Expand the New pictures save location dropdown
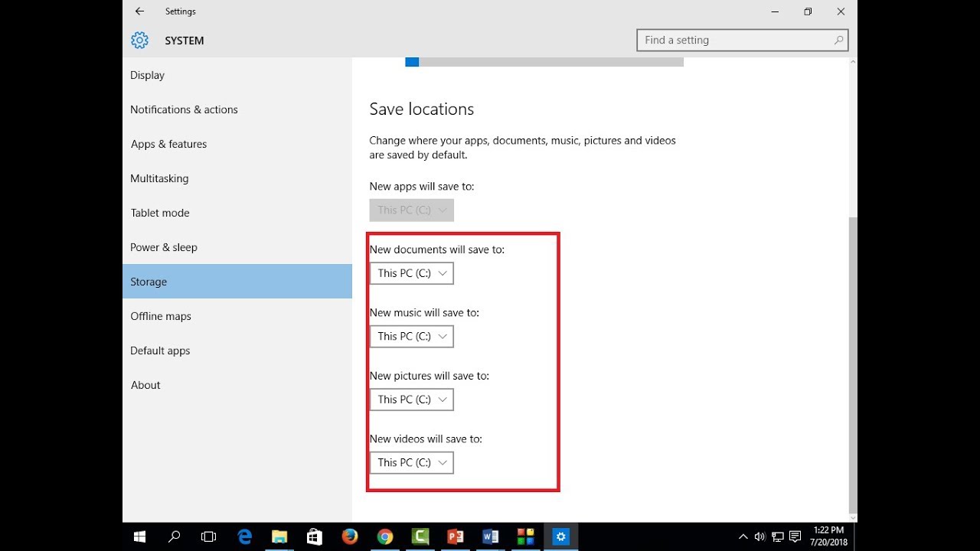 [412, 399]
